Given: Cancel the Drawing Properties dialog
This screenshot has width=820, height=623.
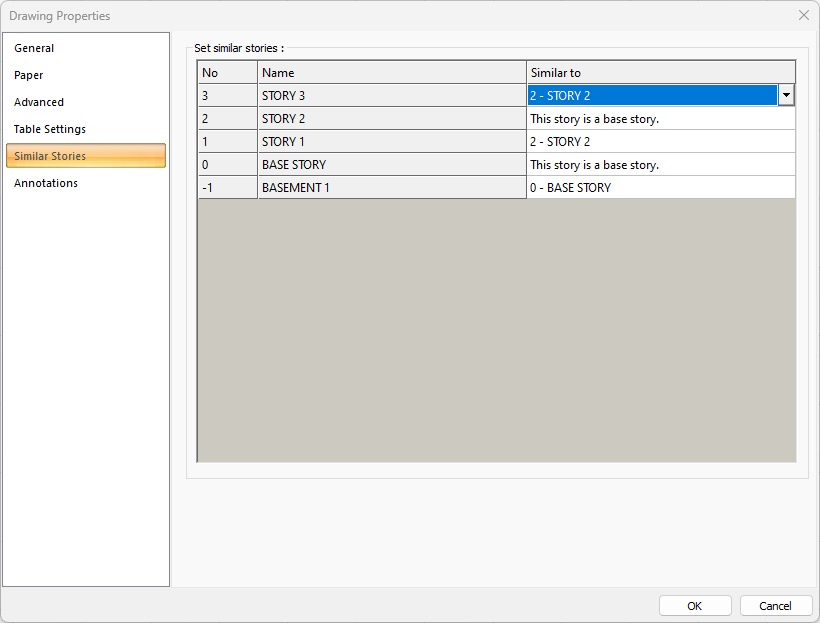Looking at the screenshot, I should point(775,606).
